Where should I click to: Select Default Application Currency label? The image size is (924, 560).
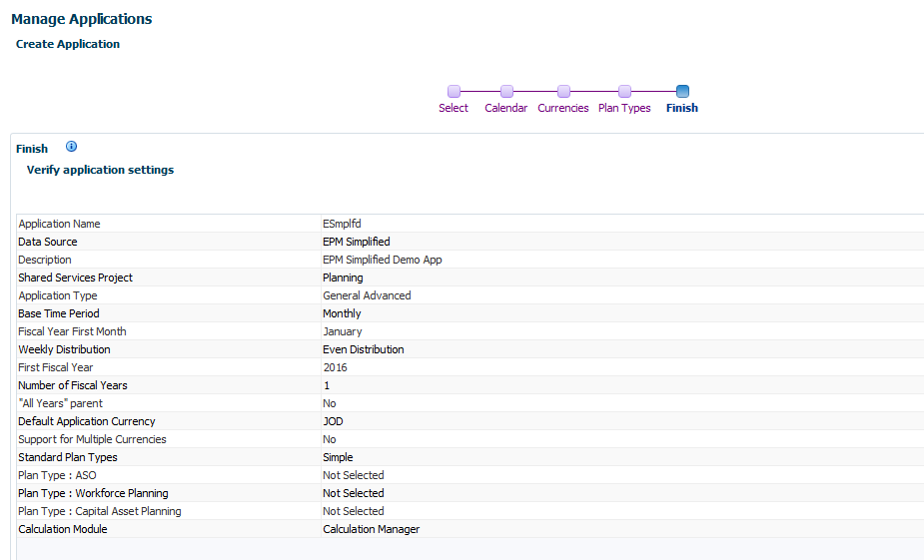point(87,421)
